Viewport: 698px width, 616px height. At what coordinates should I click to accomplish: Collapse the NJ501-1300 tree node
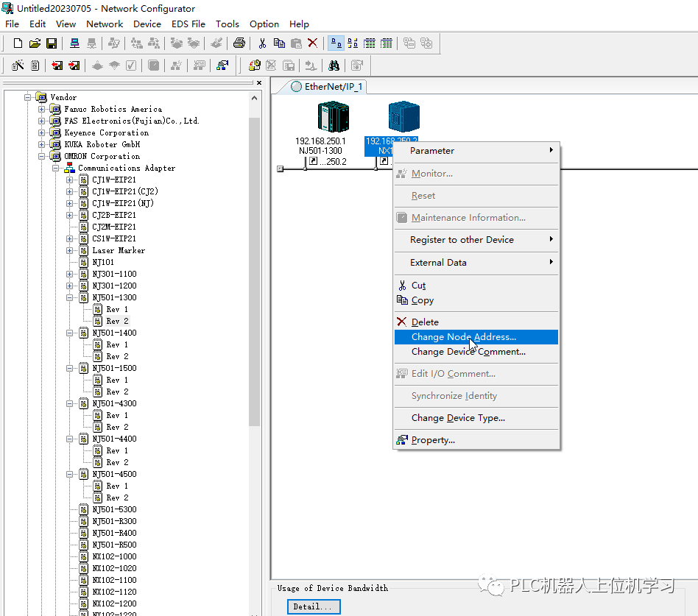pyautogui.click(x=70, y=298)
